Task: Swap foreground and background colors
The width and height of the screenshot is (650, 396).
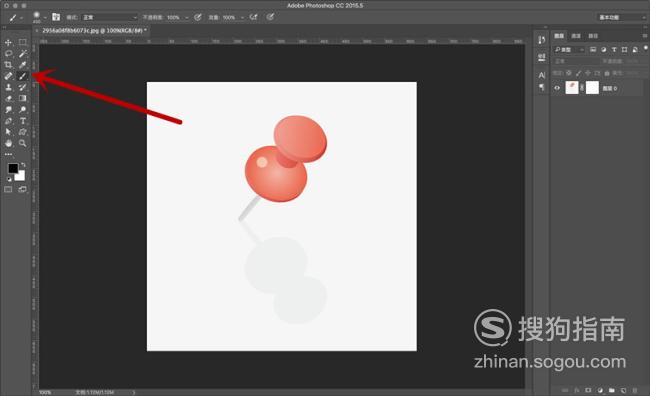Action: (x=23, y=165)
